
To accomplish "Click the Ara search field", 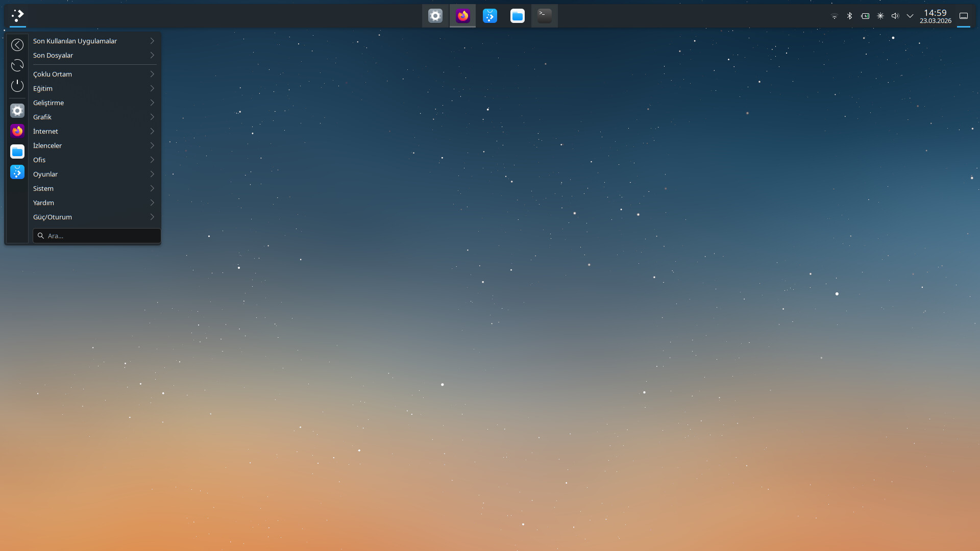I will pos(97,236).
